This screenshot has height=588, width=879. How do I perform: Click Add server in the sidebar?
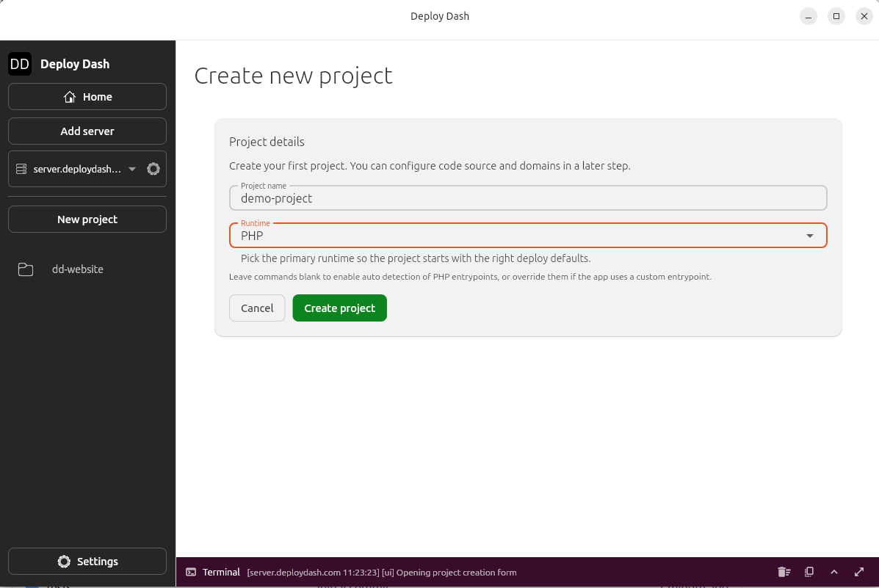click(87, 131)
